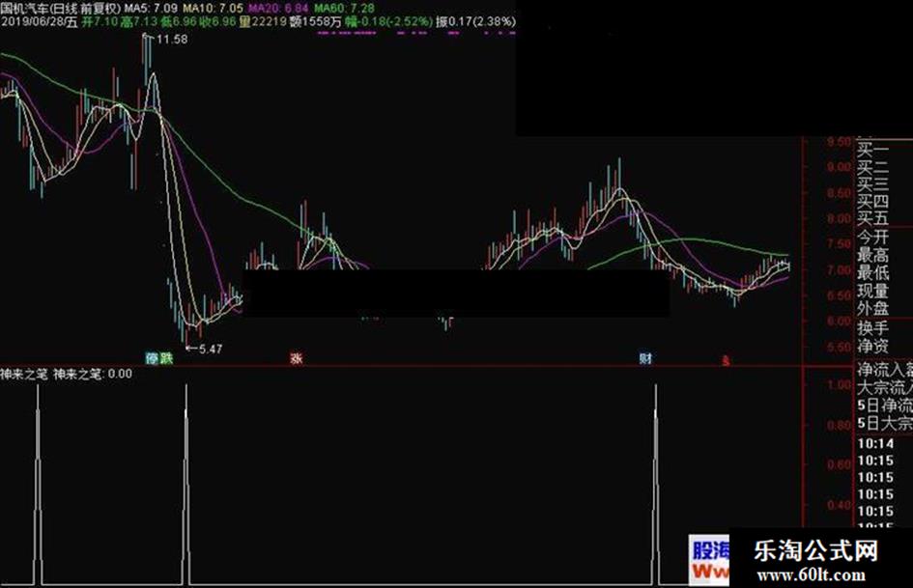Image resolution: width=913 pixels, height=588 pixels.
Task: Select the 买二 bid row
Action: tap(872, 168)
